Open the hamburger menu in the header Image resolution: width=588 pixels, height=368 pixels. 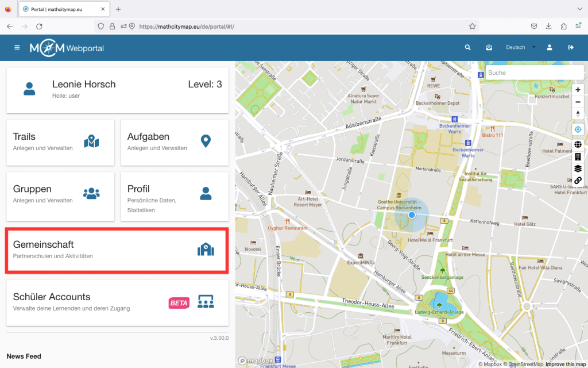[17, 48]
